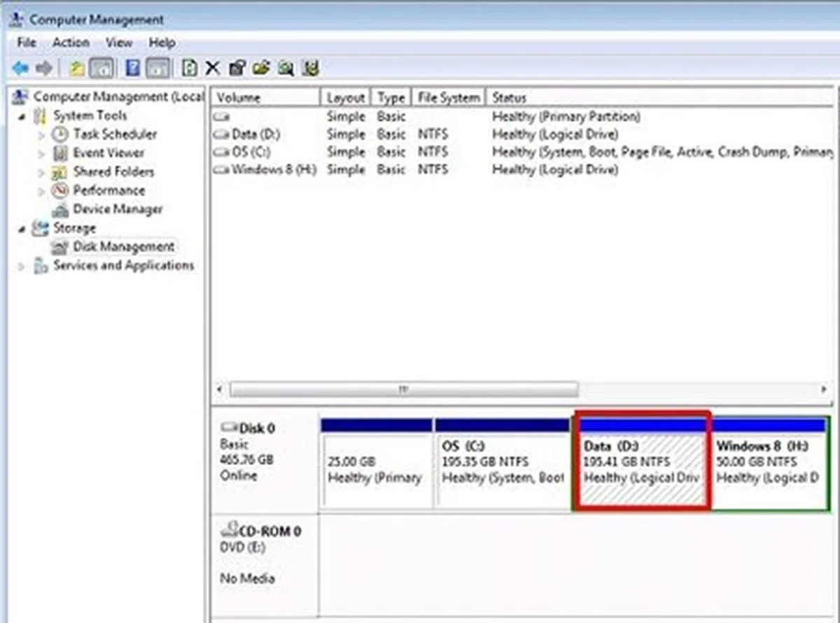
Task: Open the View menu
Action: pyautogui.click(x=119, y=43)
